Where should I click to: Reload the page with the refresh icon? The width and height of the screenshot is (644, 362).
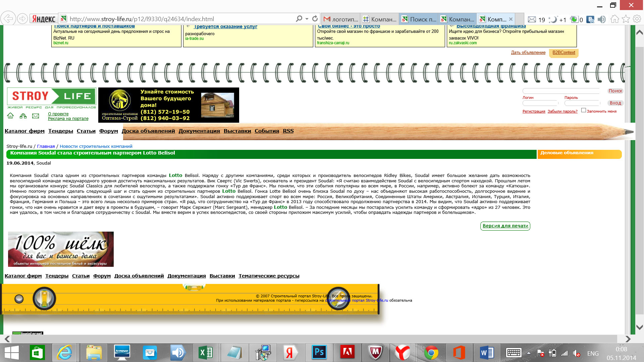tap(315, 19)
